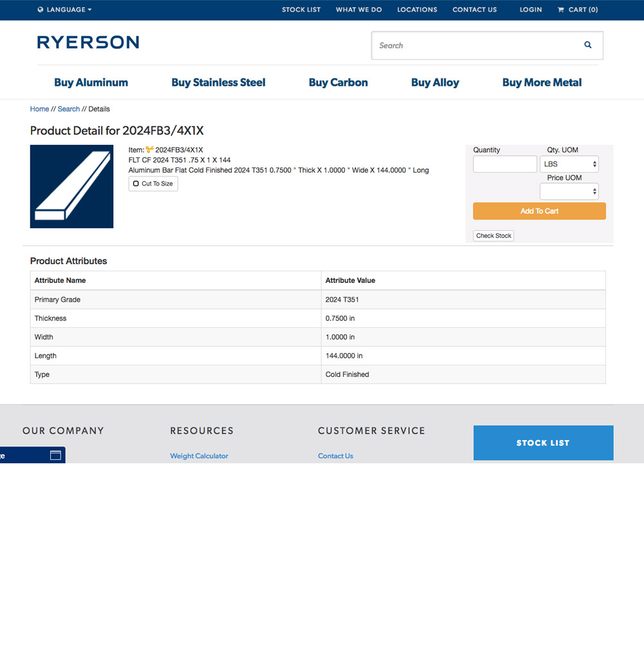The image size is (644, 645).
Task: Click into the Search text field
Action: click(x=477, y=45)
